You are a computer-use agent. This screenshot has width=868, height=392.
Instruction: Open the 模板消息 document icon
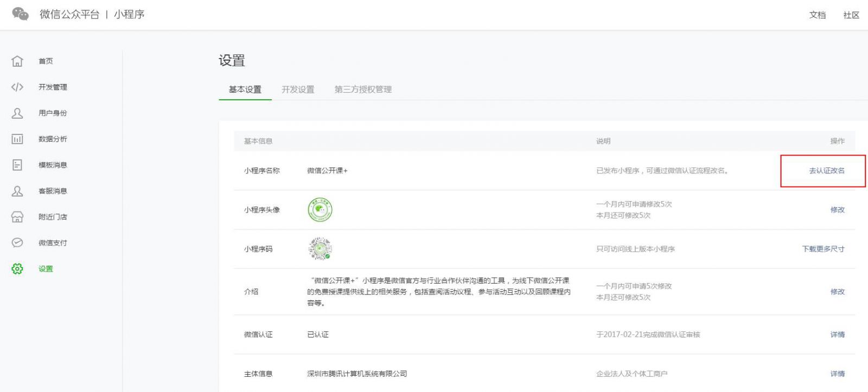(x=17, y=165)
